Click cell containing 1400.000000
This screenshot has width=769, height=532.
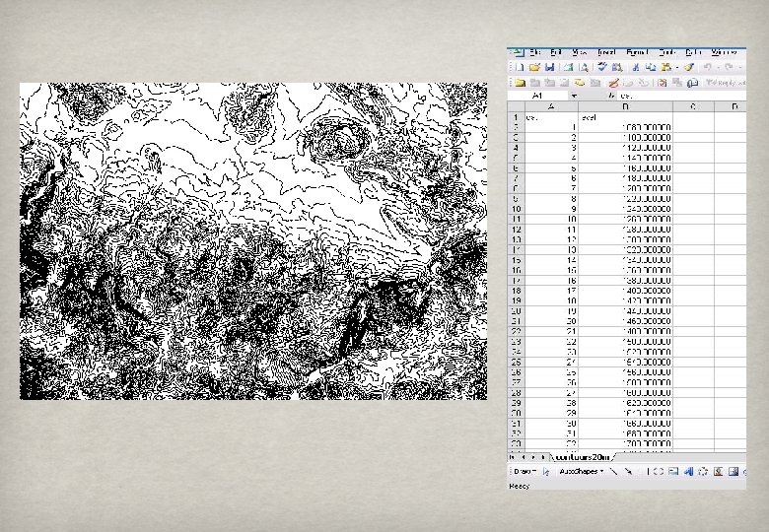pos(625,291)
